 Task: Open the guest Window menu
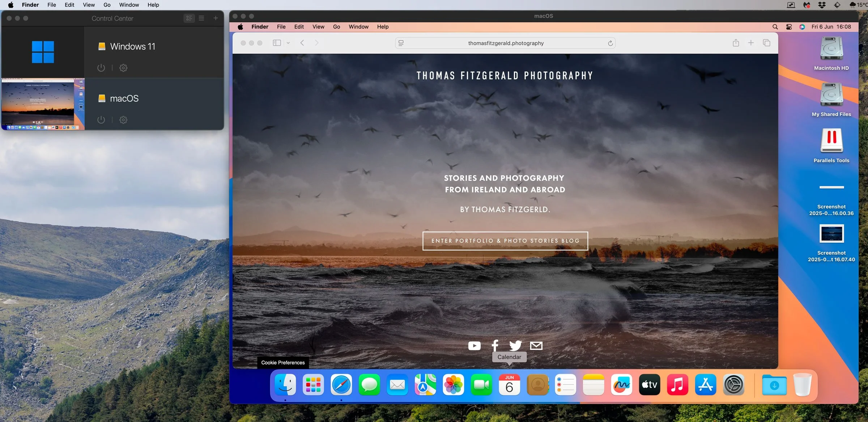tap(358, 27)
